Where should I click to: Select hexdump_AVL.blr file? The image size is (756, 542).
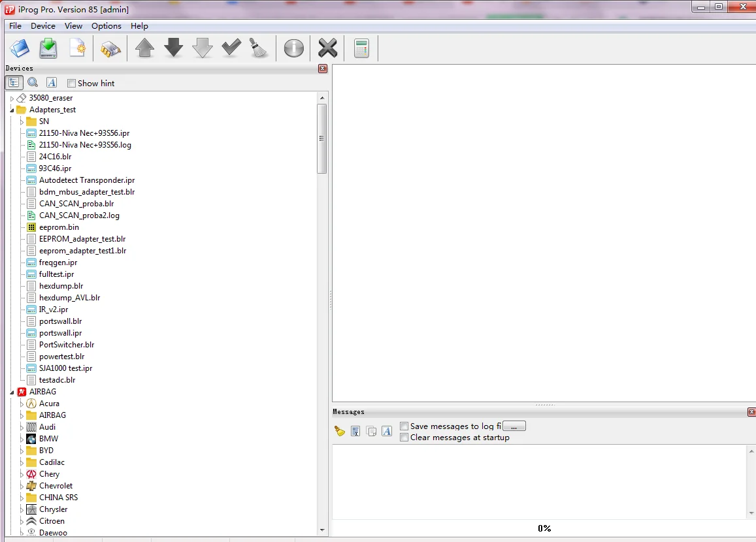pyautogui.click(x=69, y=298)
